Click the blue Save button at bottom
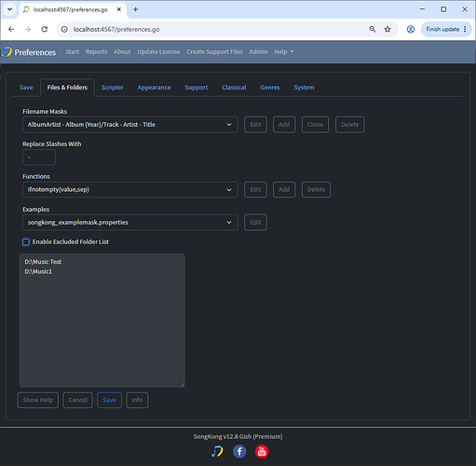The width and height of the screenshot is (476, 466). [109, 400]
